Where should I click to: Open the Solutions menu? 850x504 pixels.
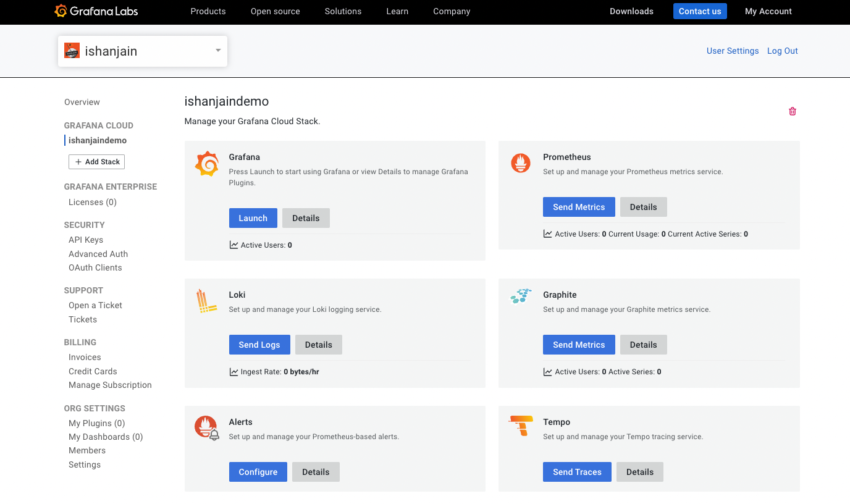click(343, 11)
